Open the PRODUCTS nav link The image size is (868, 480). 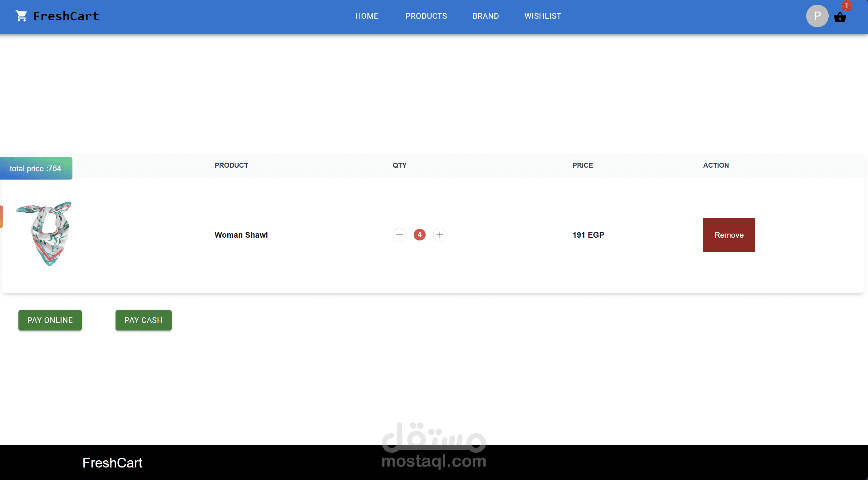(x=426, y=16)
